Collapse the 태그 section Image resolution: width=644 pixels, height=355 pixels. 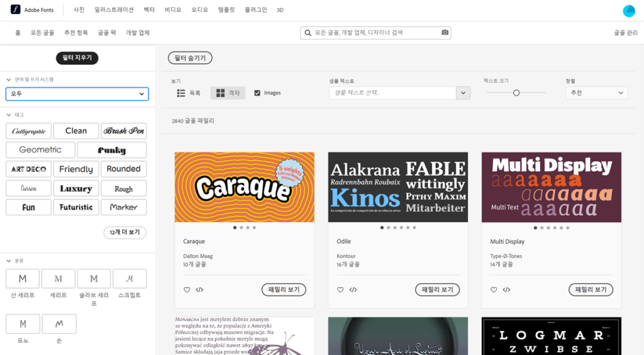tap(9, 115)
